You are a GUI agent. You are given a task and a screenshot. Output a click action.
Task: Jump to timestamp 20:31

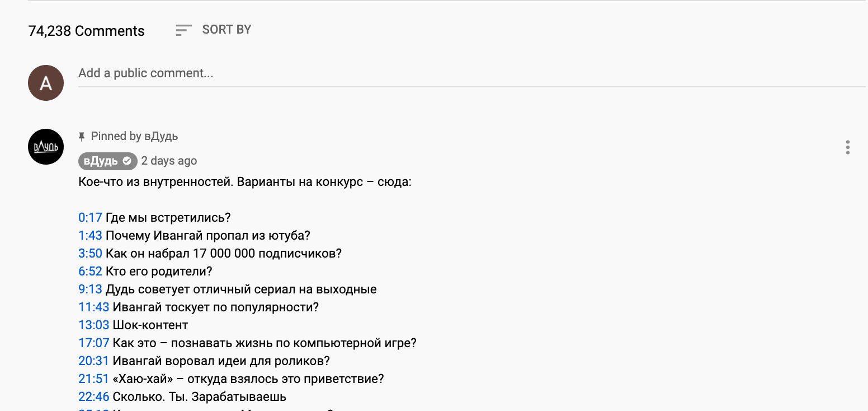tap(93, 361)
